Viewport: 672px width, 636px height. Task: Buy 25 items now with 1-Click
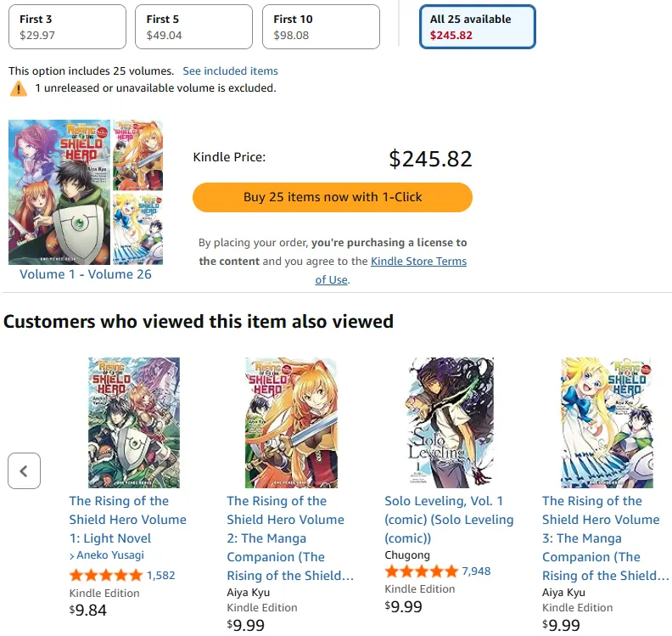point(333,197)
